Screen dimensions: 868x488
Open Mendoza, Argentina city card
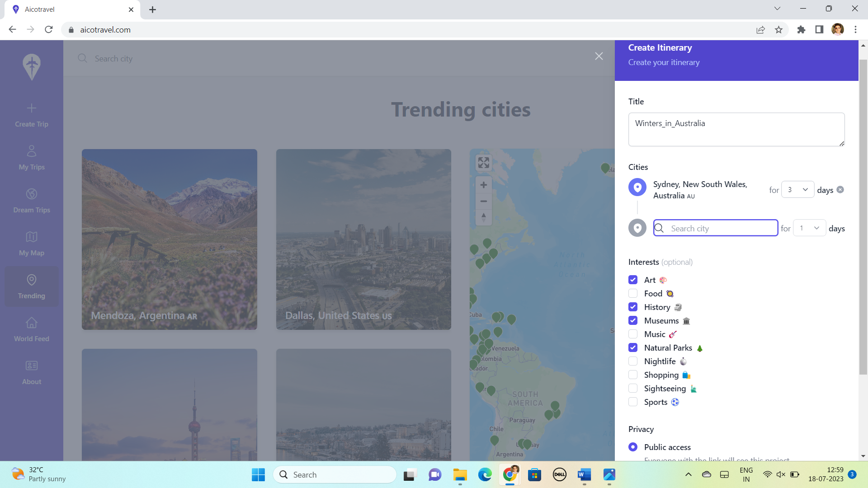click(170, 239)
